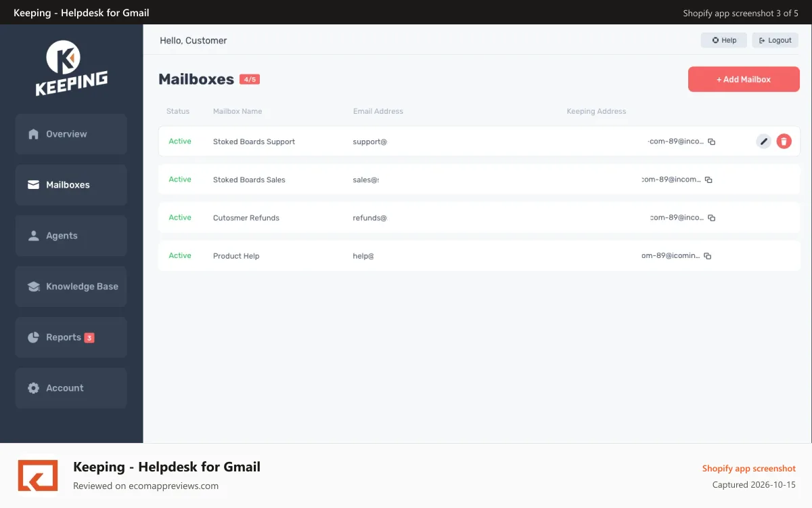This screenshot has height=508, width=812.
Task: Open the Mailboxes section
Action: click(71, 185)
